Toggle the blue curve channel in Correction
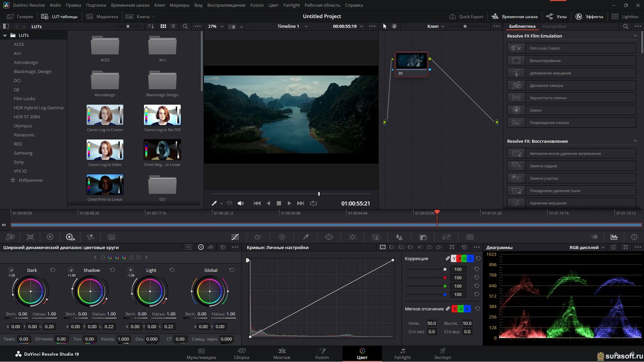644x362 pixels. click(470, 259)
